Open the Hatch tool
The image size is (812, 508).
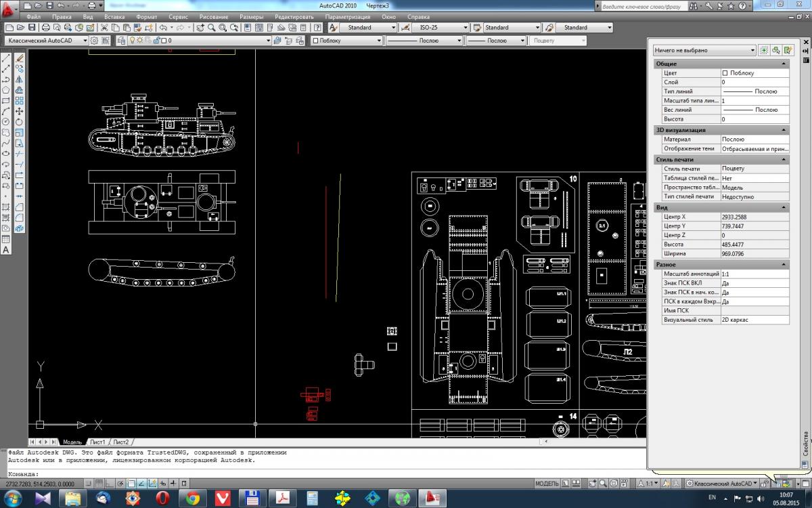[6, 206]
